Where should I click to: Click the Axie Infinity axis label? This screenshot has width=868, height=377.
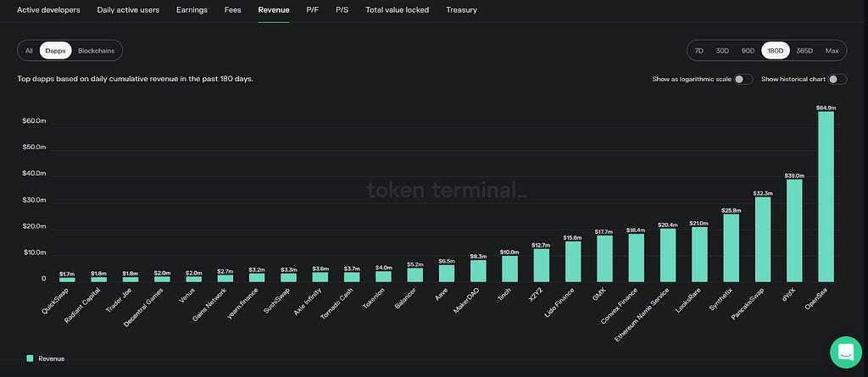(x=309, y=302)
